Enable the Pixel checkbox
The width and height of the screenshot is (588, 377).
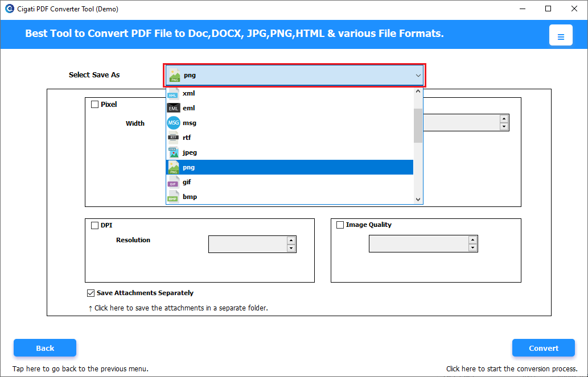point(95,105)
